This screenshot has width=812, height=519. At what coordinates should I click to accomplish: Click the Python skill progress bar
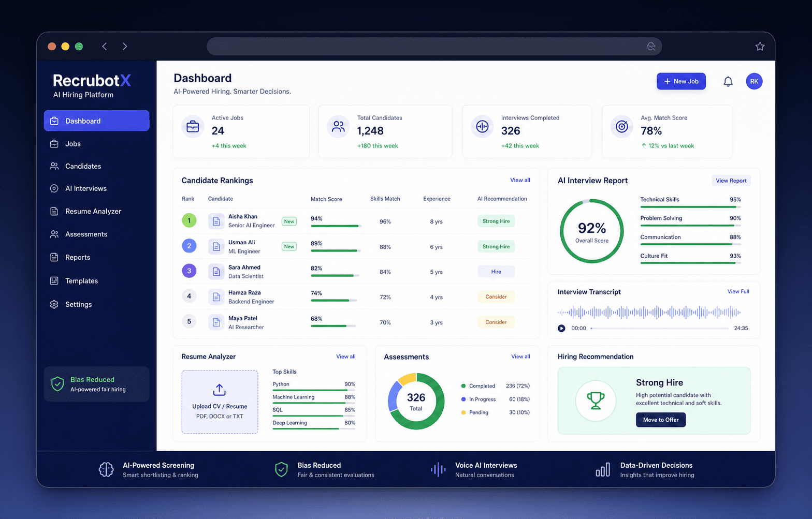click(x=314, y=390)
